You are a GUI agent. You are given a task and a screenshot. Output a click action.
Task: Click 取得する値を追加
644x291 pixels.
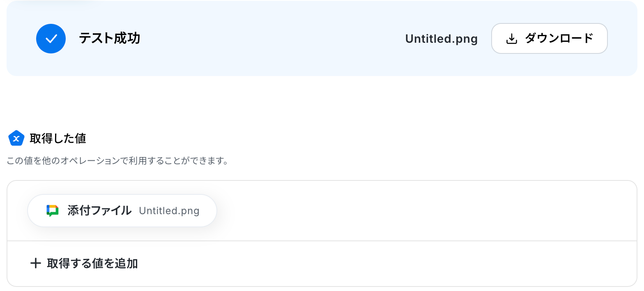(x=92, y=263)
